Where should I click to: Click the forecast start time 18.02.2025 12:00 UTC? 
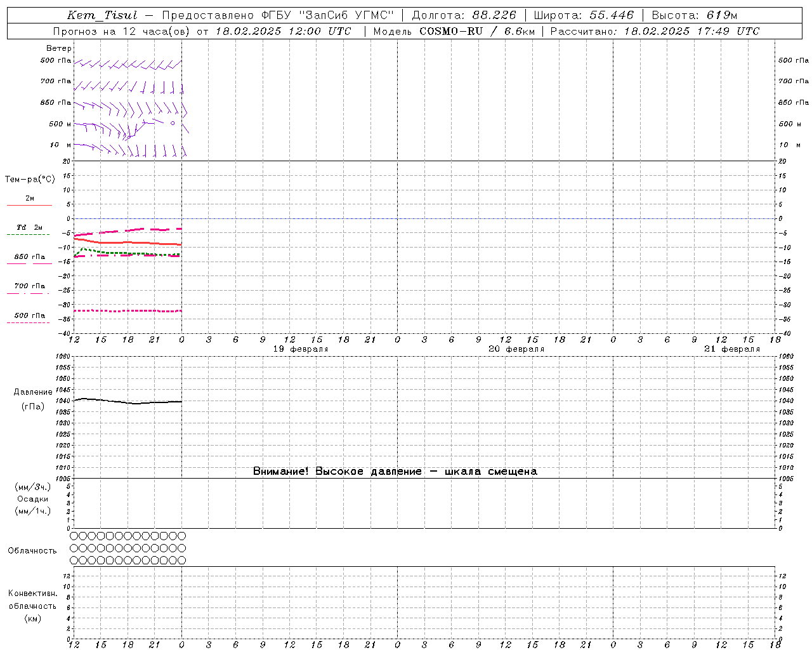coord(283,31)
